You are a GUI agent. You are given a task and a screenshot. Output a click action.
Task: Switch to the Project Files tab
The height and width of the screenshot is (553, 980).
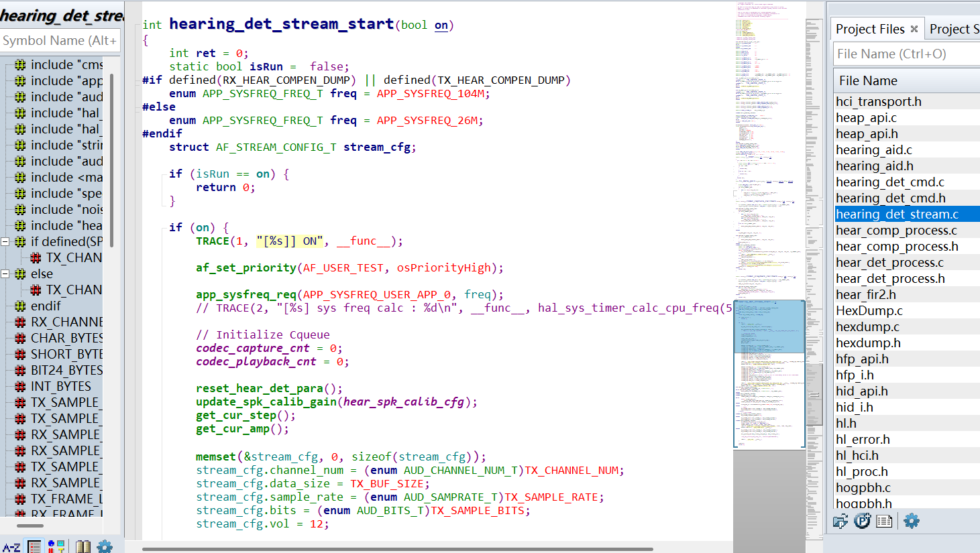pos(877,29)
